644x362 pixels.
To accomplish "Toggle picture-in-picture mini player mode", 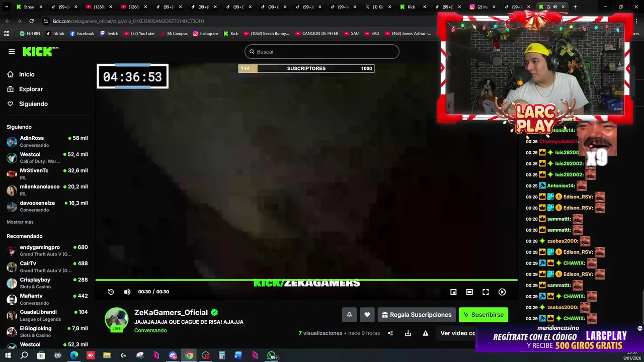I will [453, 292].
